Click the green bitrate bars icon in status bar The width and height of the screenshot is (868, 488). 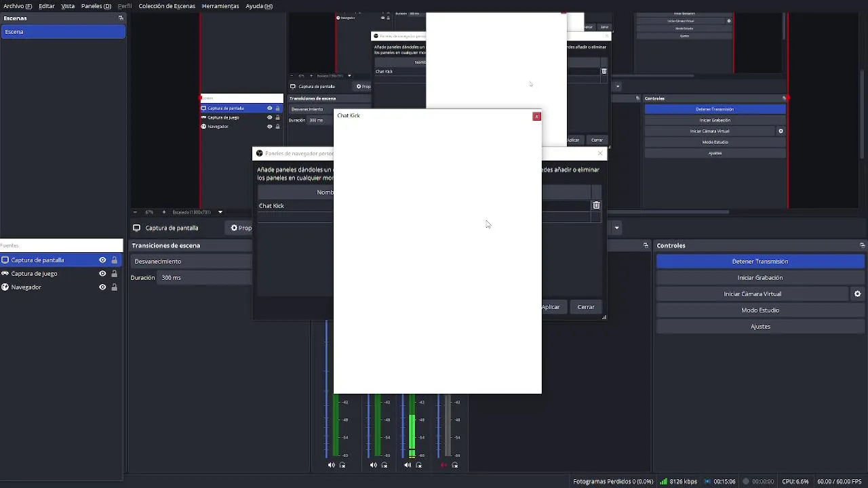pyautogui.click(x=663, y=481)
